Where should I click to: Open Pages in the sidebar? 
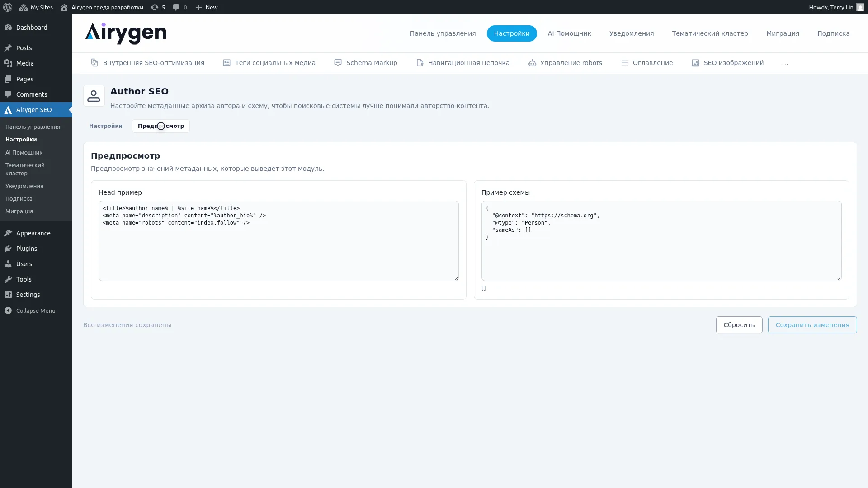click(x=36, y=79)
